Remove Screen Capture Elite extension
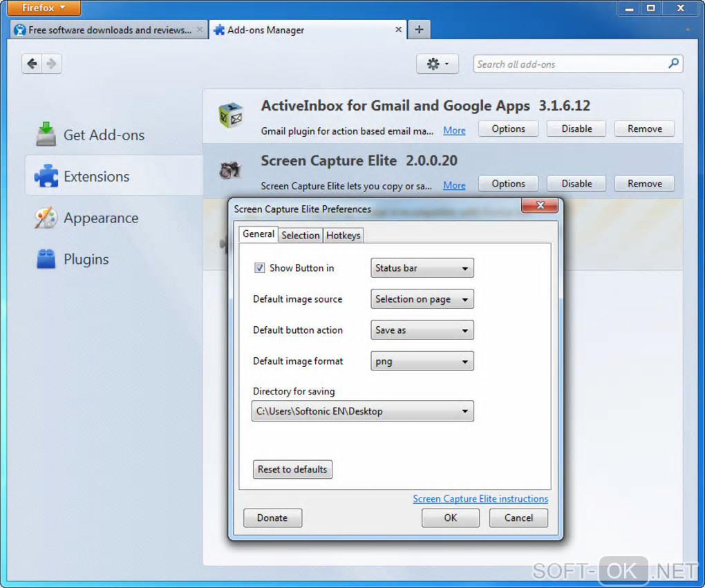705x588 pixels. click(644, 184)
